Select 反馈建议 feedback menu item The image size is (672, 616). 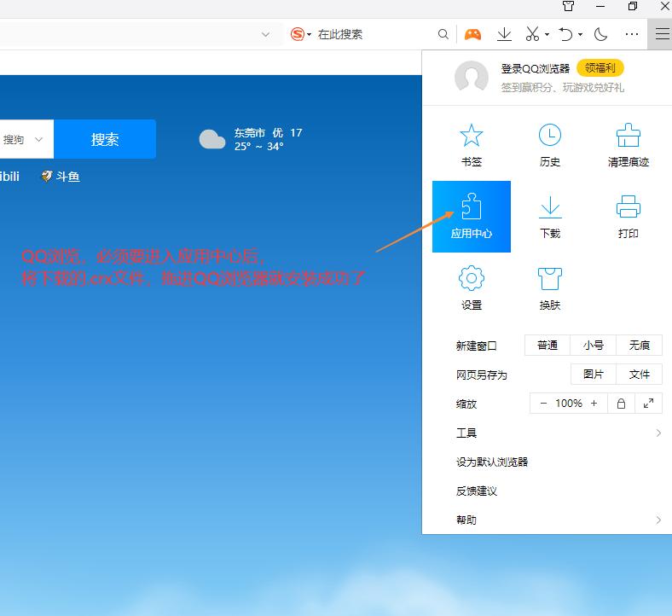click(x=476, y=491)
